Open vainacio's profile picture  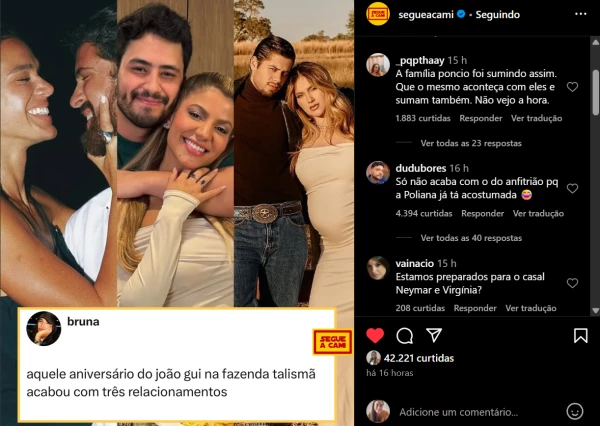pyautogui.click(x=378, y=268)
